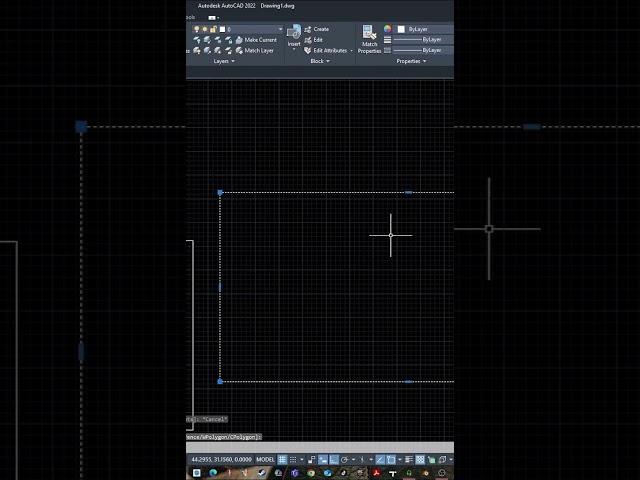This screenshot has height=480, width=640.
Task: Click the coordinates readout 44.2955, 31.1560, 0.0000
Action: click(x=222, y=460)
